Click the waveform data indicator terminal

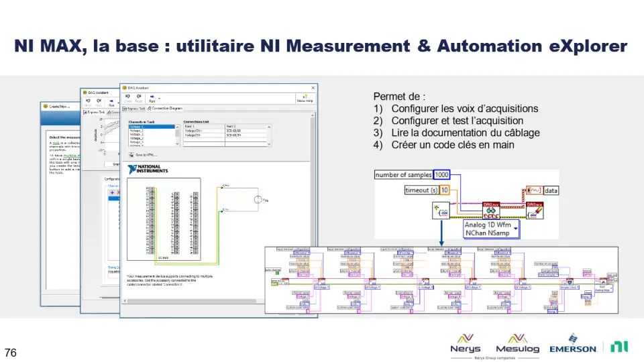534,190
